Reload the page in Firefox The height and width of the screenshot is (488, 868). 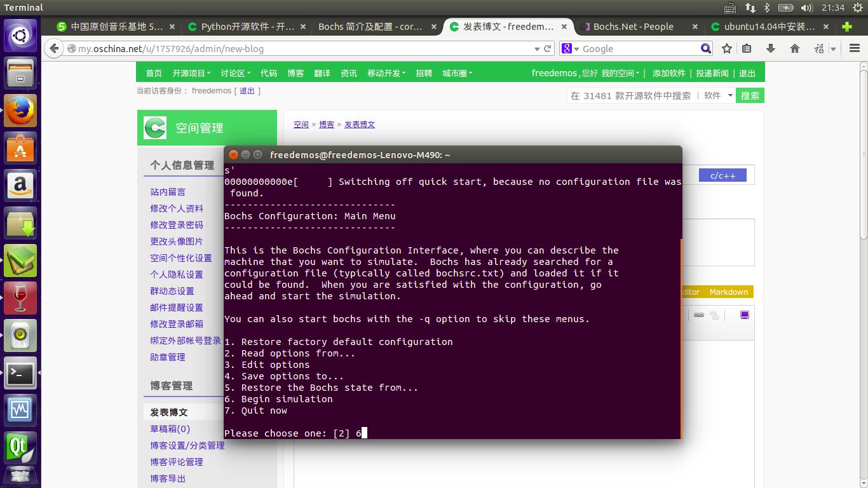coord(547,48)
